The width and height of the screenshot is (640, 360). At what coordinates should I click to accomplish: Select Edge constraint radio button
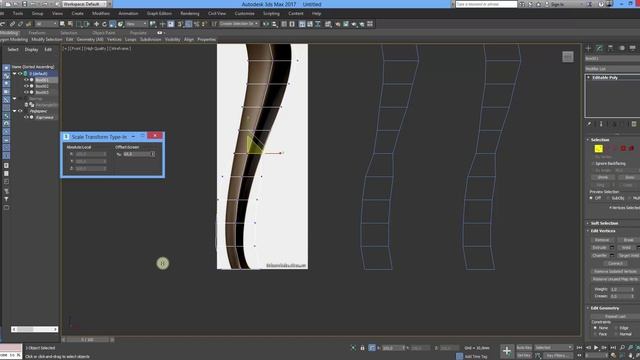tap(616, 328)
